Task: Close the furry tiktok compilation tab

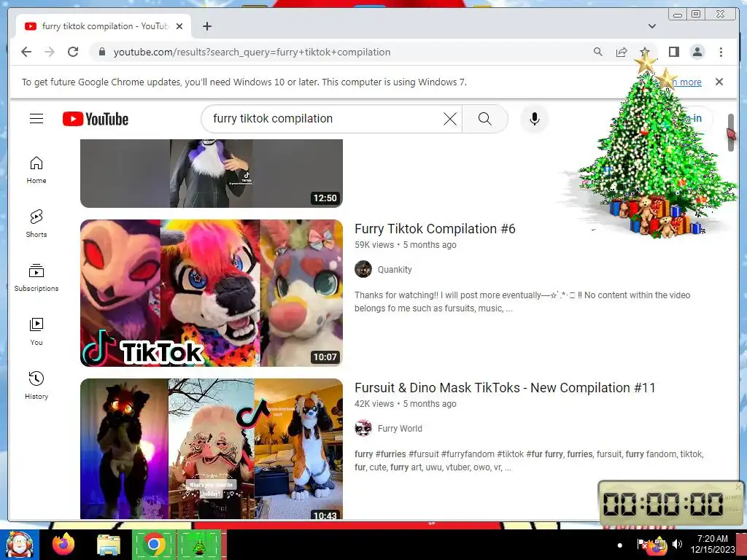Action: point(179,26)
